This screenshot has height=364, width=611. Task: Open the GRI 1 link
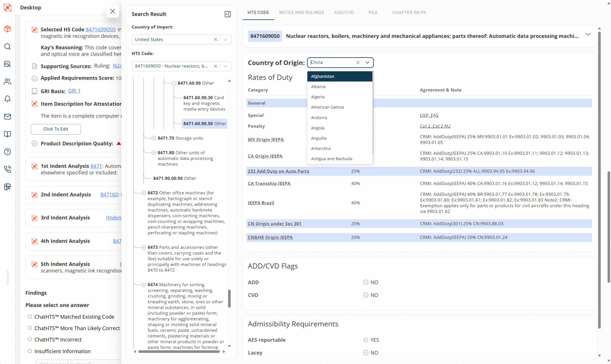pyautogui.click(x=74, y=91)
